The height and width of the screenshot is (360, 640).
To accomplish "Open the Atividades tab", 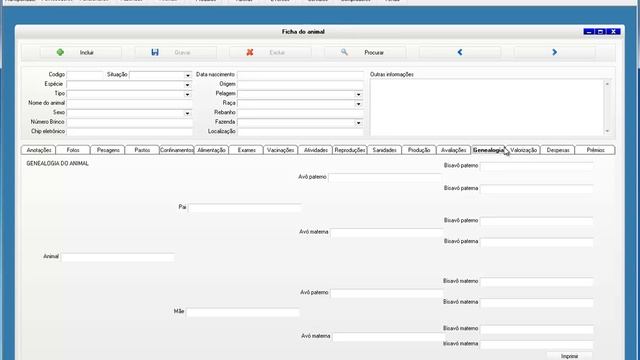I will [x=316, y=150].
